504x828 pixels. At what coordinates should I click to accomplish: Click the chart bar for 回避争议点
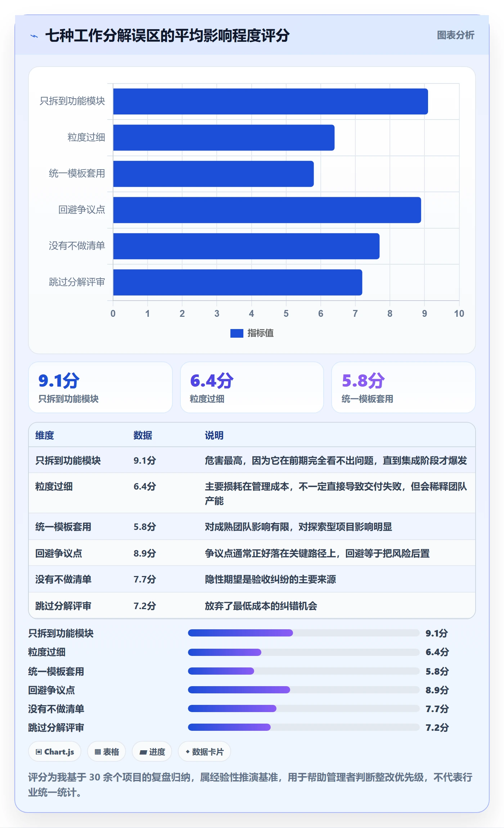coord(267,210)
